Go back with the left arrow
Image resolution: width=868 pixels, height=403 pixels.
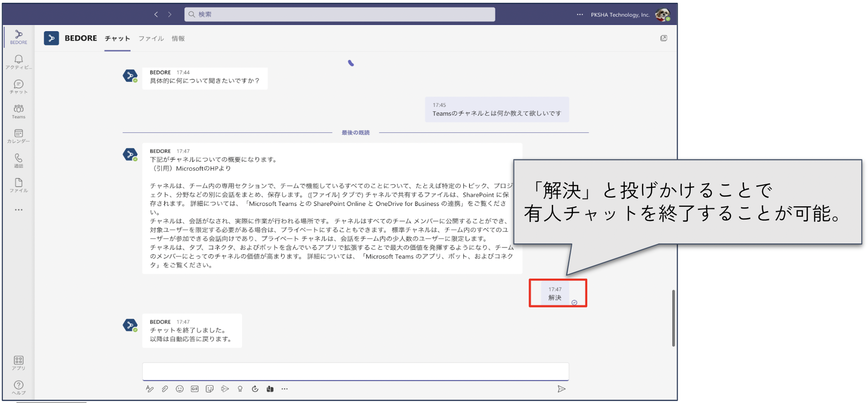tap(156, 15)
